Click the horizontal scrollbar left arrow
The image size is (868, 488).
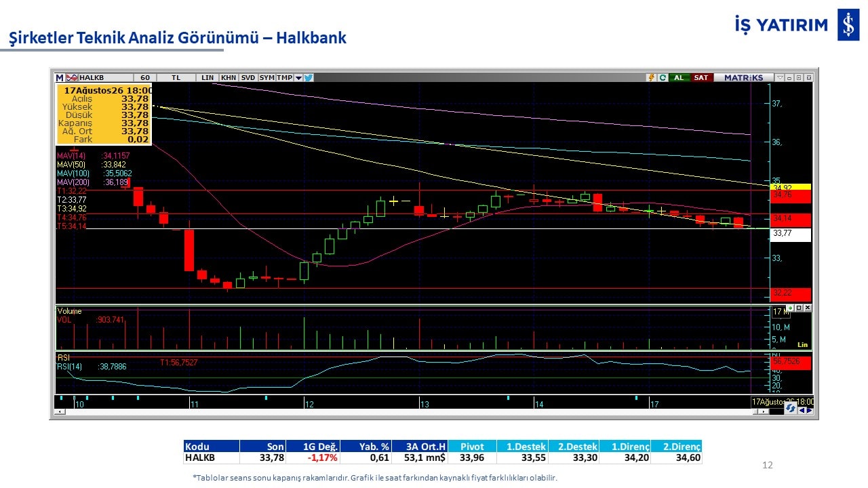click(x=60, y=411)
